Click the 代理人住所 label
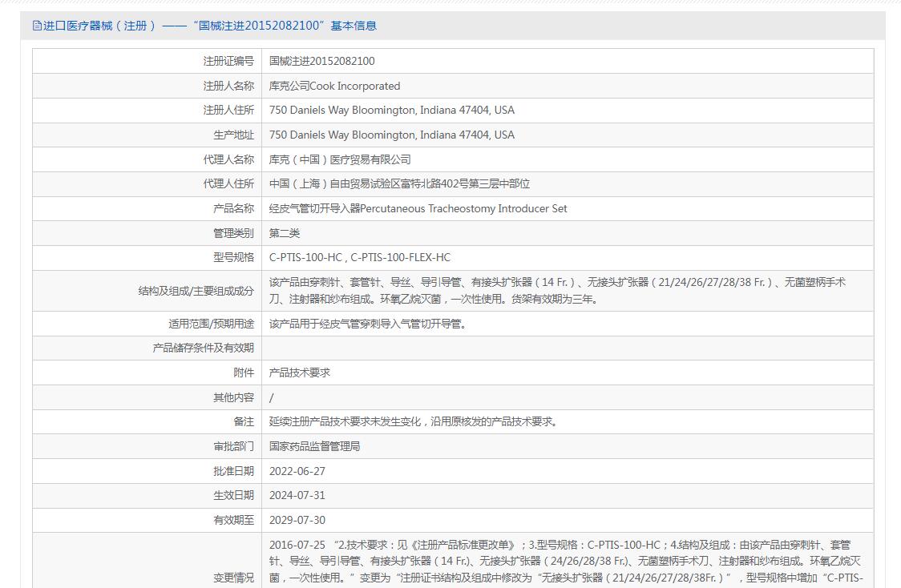Viewport: 901px width, 588px height. (228, 183)
